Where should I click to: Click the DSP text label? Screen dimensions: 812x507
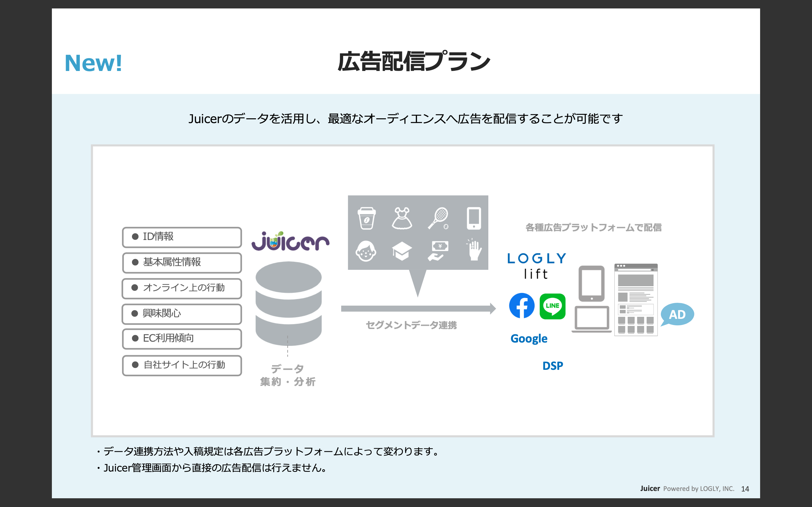click(x=553, y=366)
